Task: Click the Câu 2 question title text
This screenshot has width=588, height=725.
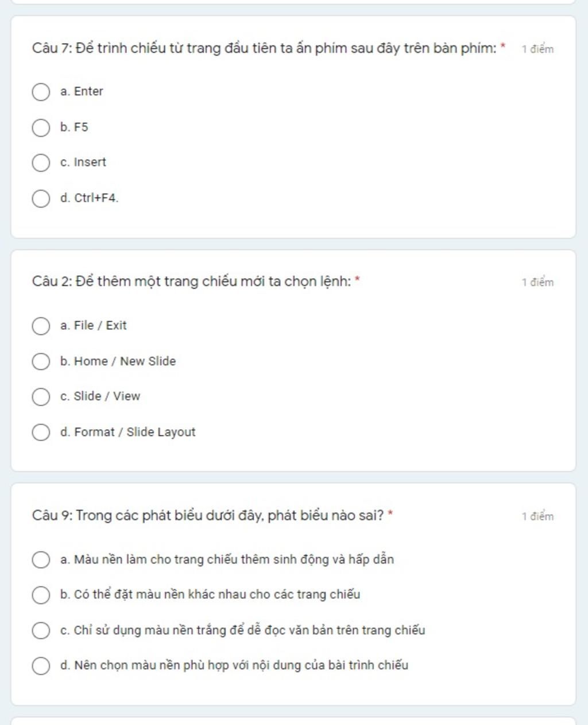Action: point(191,281)
